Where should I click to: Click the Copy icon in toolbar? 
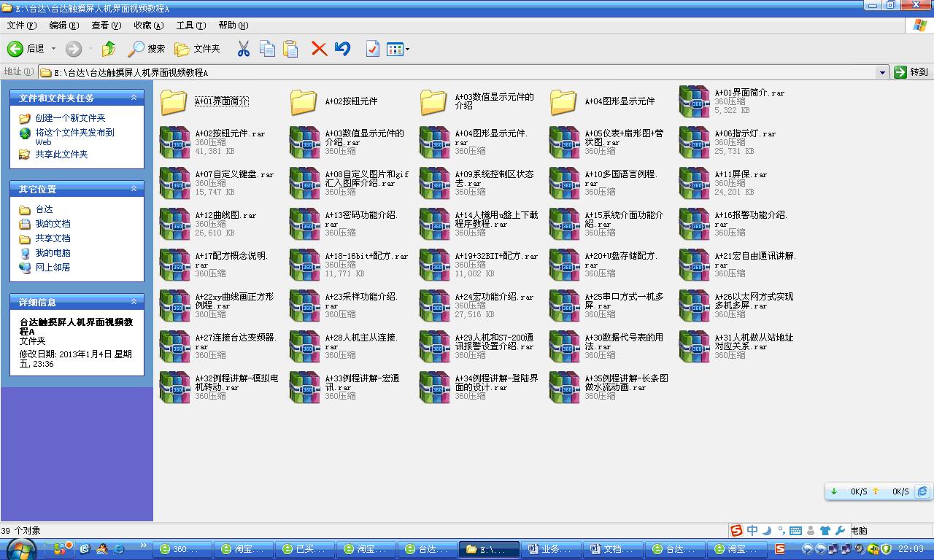267,49
